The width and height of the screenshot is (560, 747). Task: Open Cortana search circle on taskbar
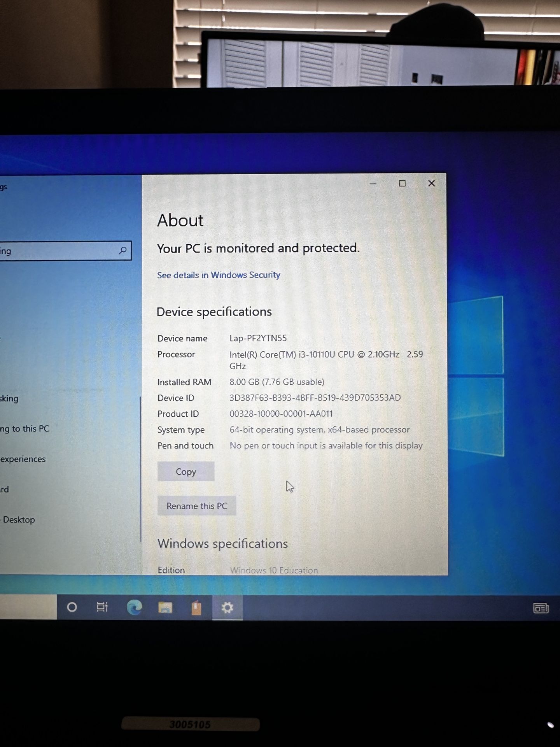tap(72, 607)
